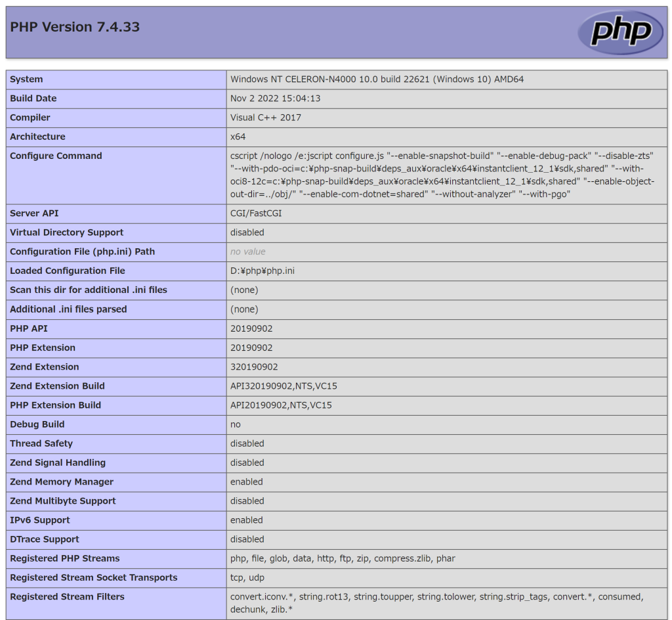Click the Visual C++ 2017 compiler value
This screenshot has height=620, width=672.
tap(266, 118)
